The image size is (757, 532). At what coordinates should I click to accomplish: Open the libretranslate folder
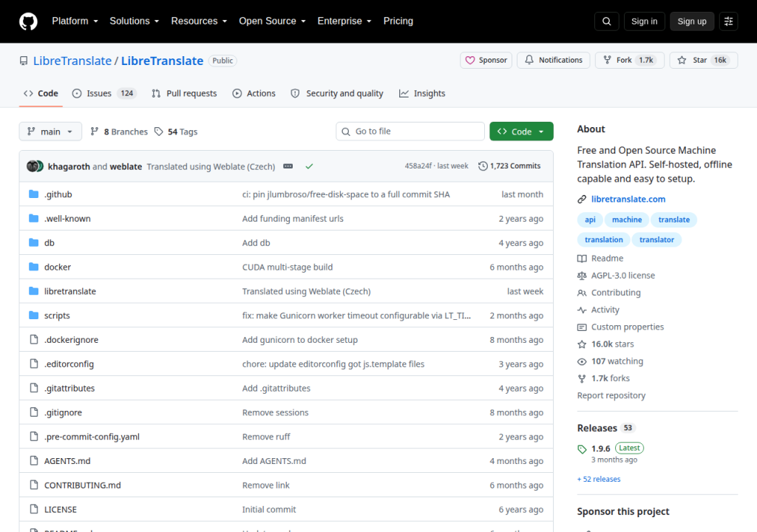pyautogui.click(x=70, y=291)
